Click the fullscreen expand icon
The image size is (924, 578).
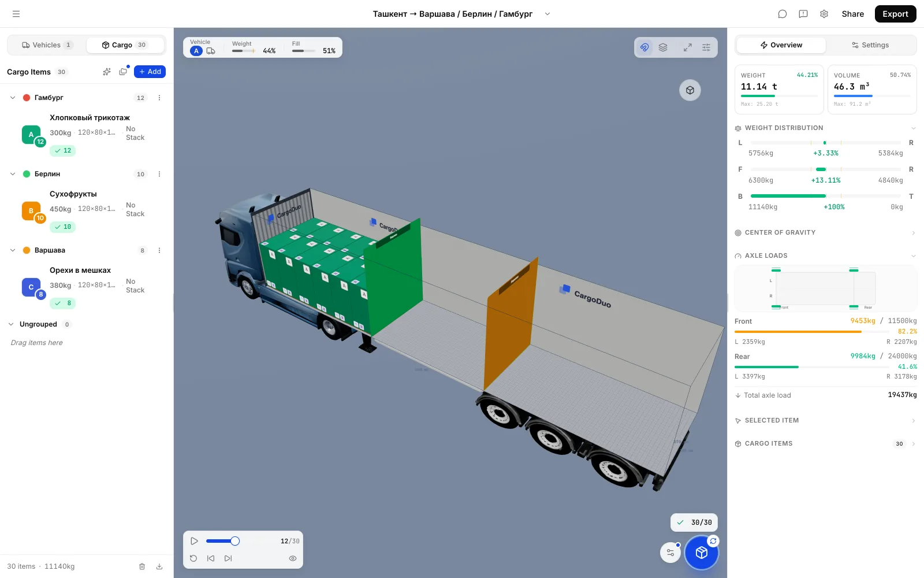coord(688,47)
